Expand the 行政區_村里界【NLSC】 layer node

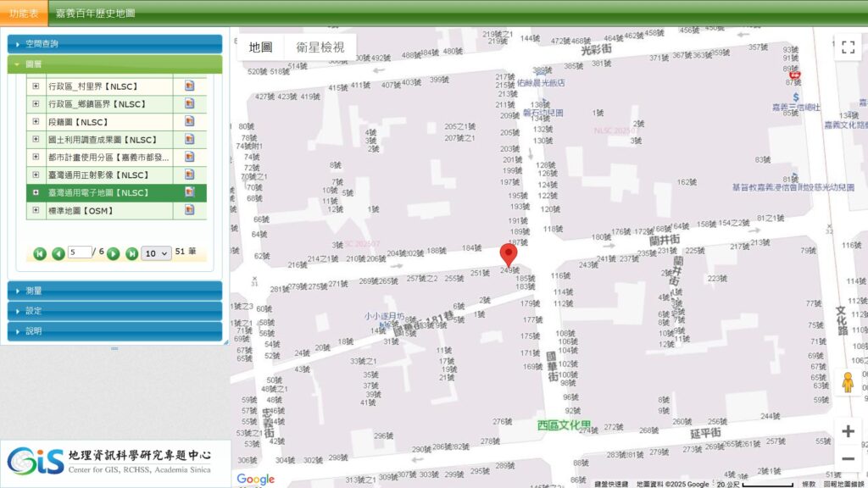pyautogui.click(x=36, y=86)
